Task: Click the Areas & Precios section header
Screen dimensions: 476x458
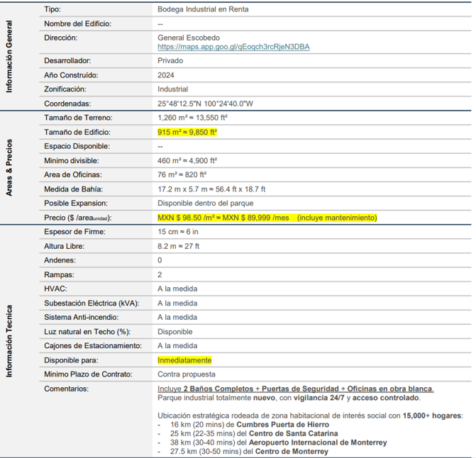Action: pyautogui.click(x=9, y=167)
